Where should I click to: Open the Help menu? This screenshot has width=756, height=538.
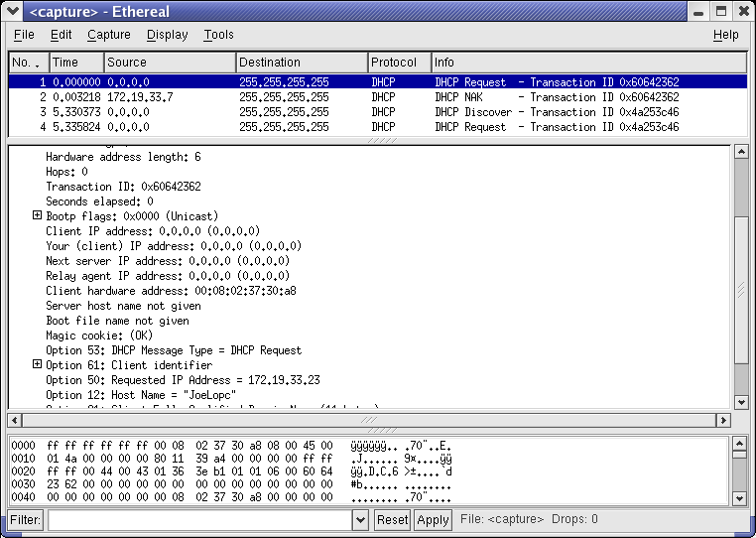725,35
